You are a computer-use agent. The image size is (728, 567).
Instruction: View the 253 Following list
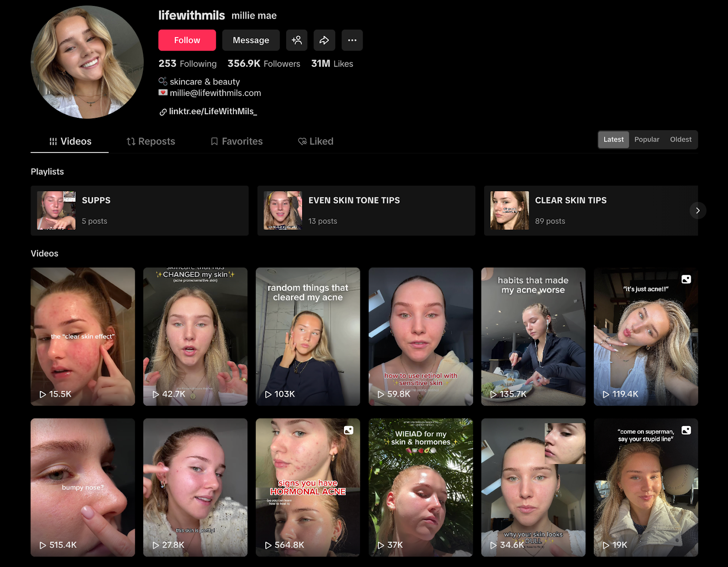pyautogui.click(x=187, y=64)
